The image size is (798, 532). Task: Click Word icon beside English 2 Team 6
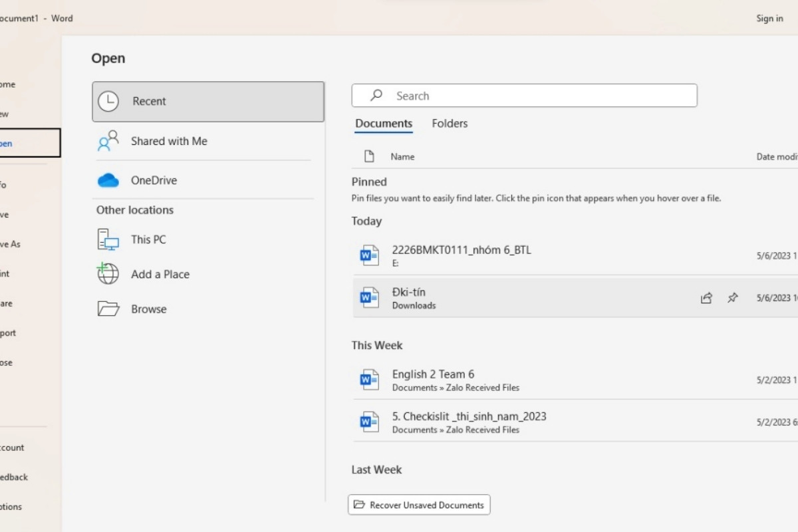point(369,380)
